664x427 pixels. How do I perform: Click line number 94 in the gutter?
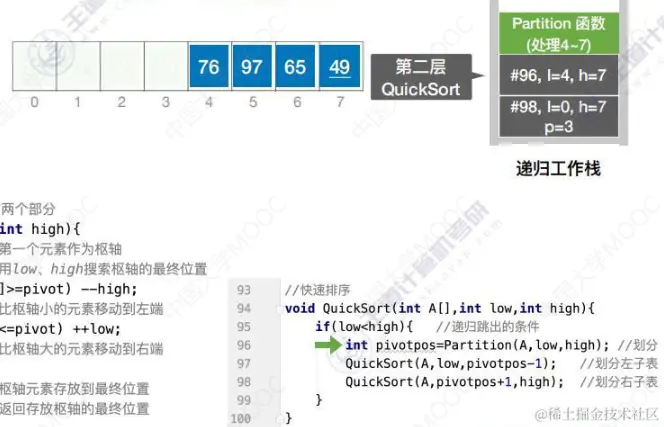tap(244, 308)
